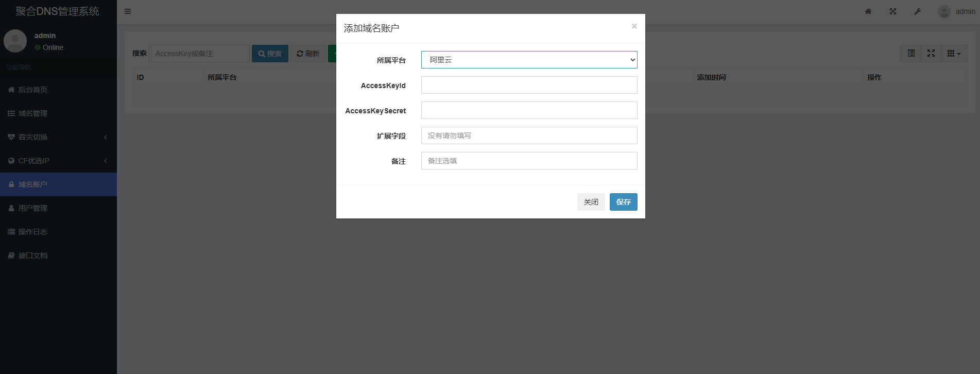
Task: Close the dialog with the X icon
Action: tap(634, 26)
